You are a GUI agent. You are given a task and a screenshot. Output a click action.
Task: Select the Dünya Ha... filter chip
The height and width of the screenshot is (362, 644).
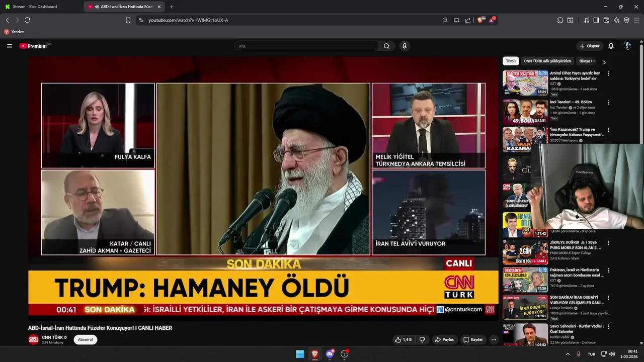(587, 61)
